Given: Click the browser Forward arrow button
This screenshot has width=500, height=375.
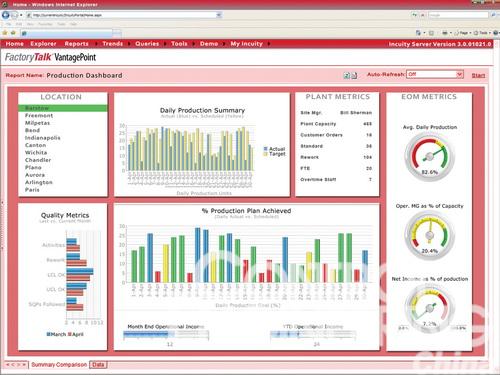Looking at the screenshot, I should pos(14,15).
